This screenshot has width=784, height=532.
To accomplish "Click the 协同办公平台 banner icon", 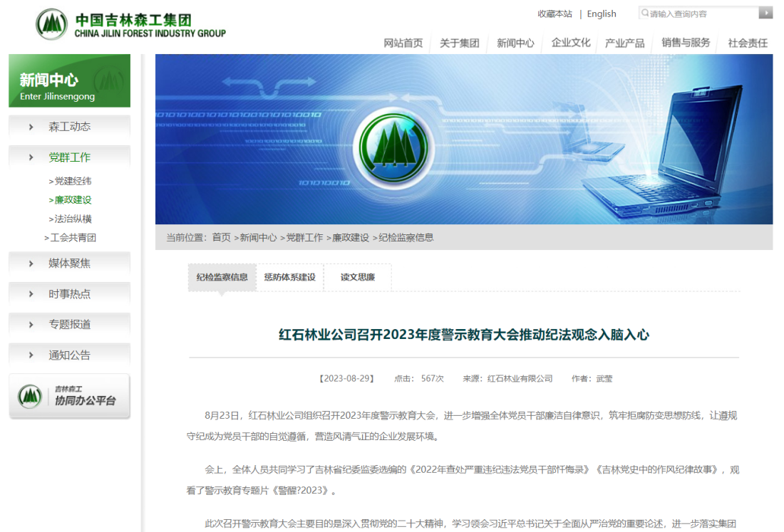I will click(70, 396).
